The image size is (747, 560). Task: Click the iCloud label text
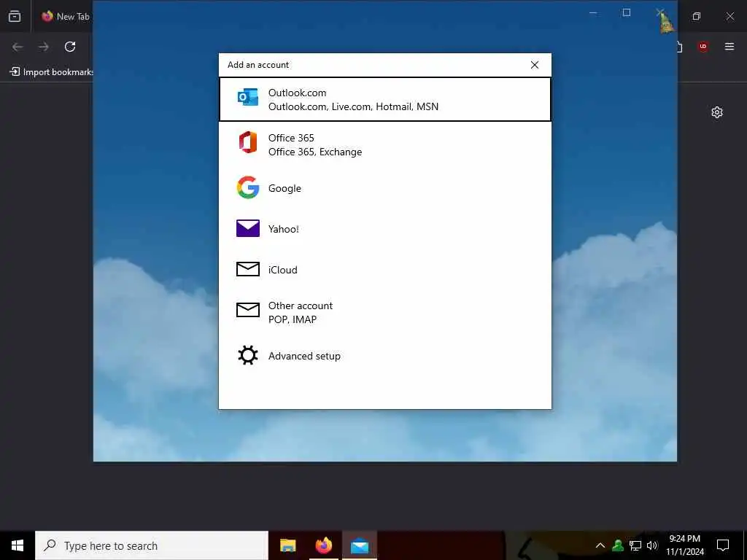(x=282, y=270)
